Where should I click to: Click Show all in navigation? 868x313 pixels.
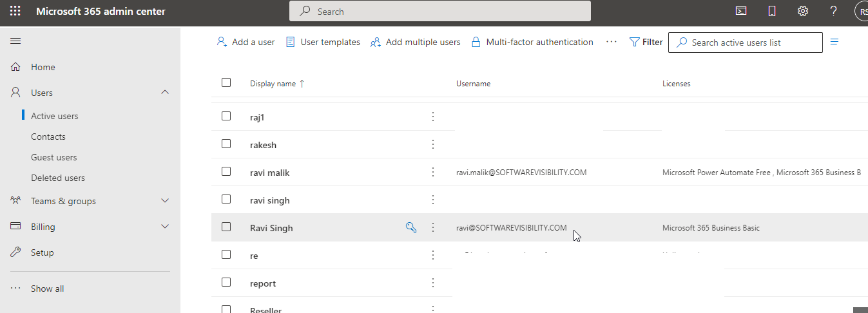[48, 289]
